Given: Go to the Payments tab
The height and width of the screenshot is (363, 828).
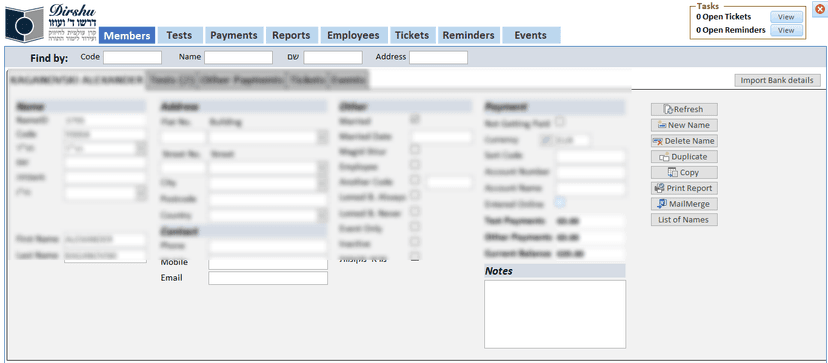Looking at the screenshot, I should [234, 35].
